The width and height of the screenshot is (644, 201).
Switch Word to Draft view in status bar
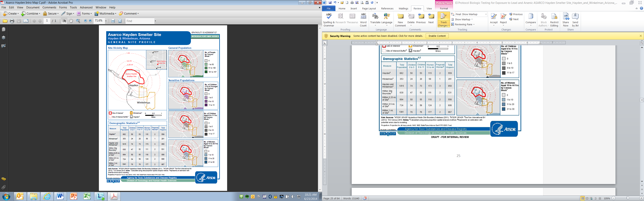click(600, 199)
